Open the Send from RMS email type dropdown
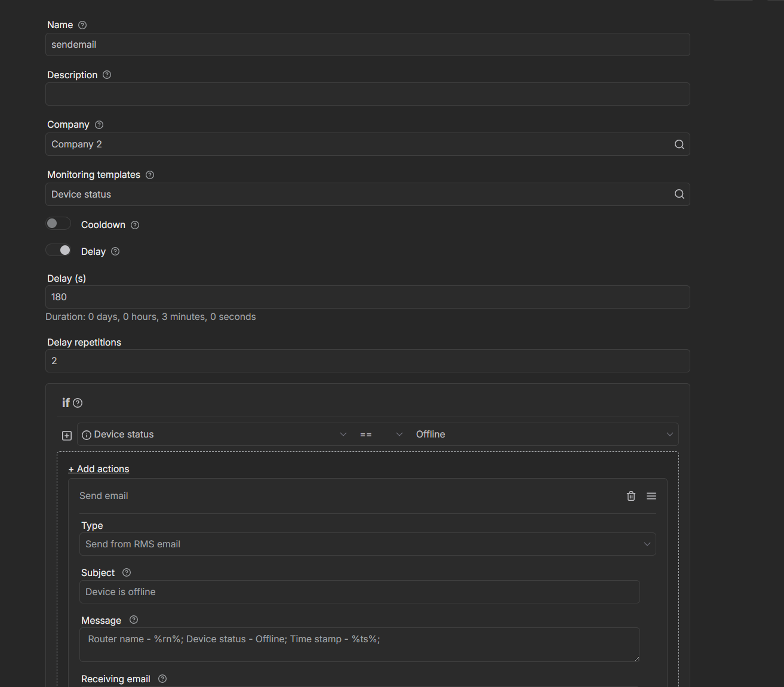 pos(367,544)
